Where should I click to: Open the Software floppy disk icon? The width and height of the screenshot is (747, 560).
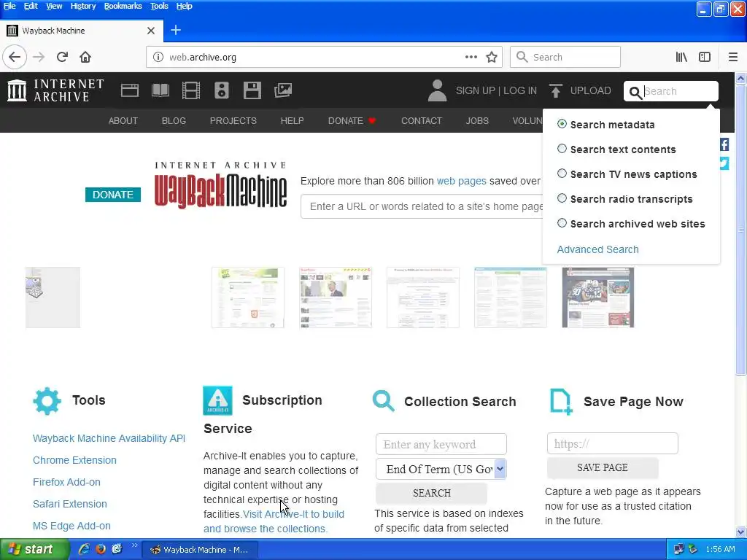[x=252, y=90]
